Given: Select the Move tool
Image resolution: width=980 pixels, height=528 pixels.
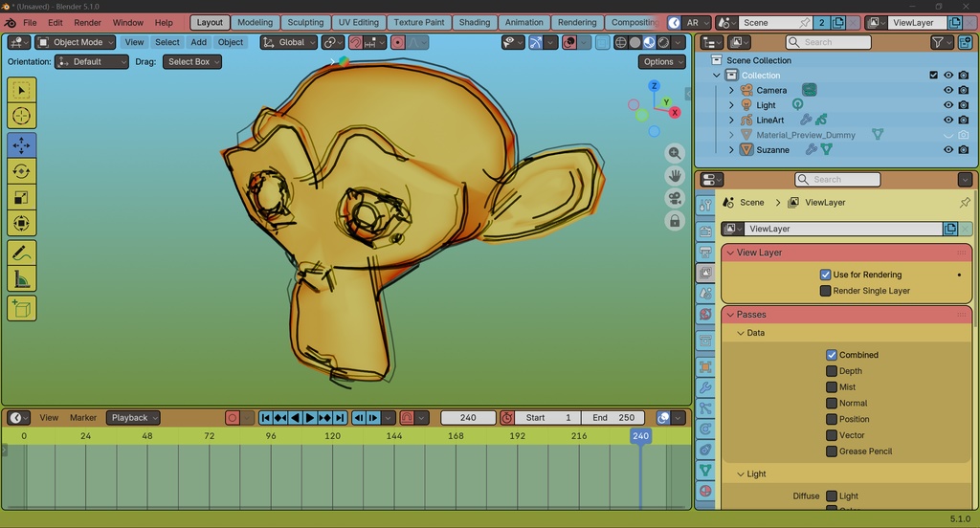Looking at the screenshot, I should (21, 145).
